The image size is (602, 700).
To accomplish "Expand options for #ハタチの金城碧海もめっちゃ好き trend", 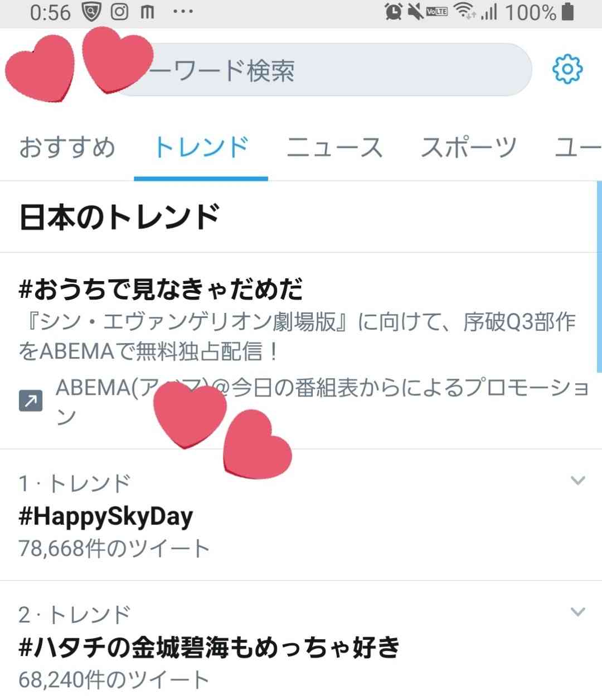I will [578, 612].
